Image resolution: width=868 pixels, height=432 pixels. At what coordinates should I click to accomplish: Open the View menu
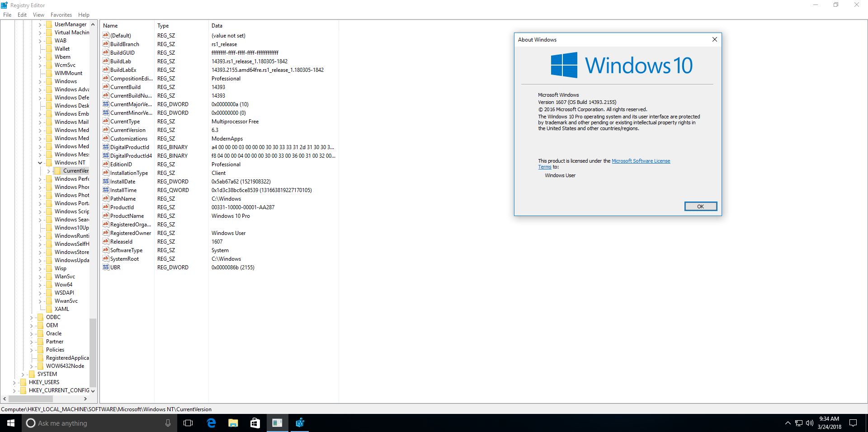(38, 15)
